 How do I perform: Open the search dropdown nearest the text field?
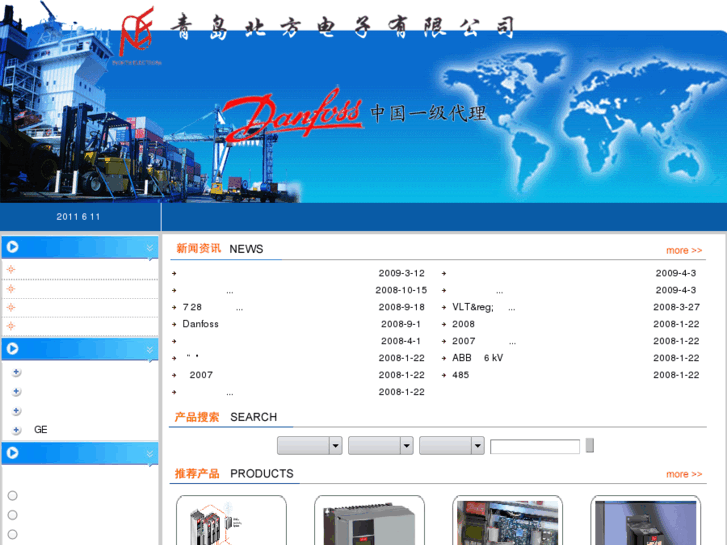(452, 446)
